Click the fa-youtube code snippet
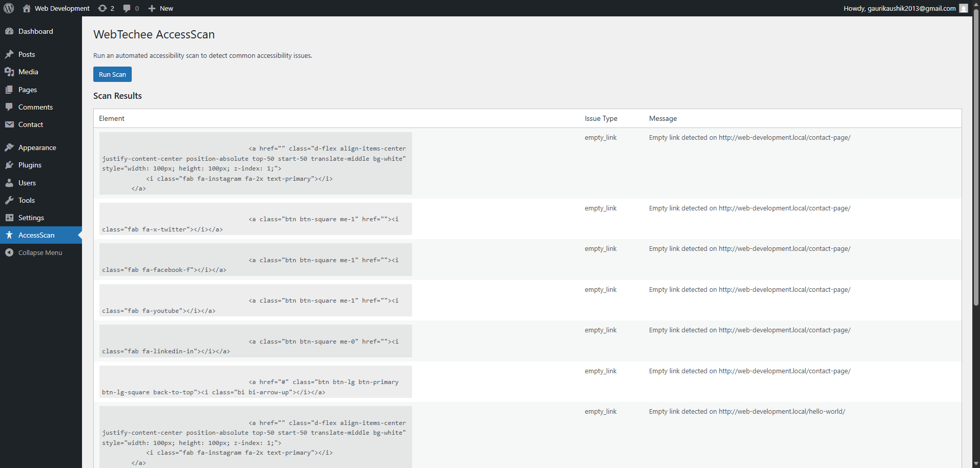The width and height of the screenshot is (980, 468). (256, 301)
